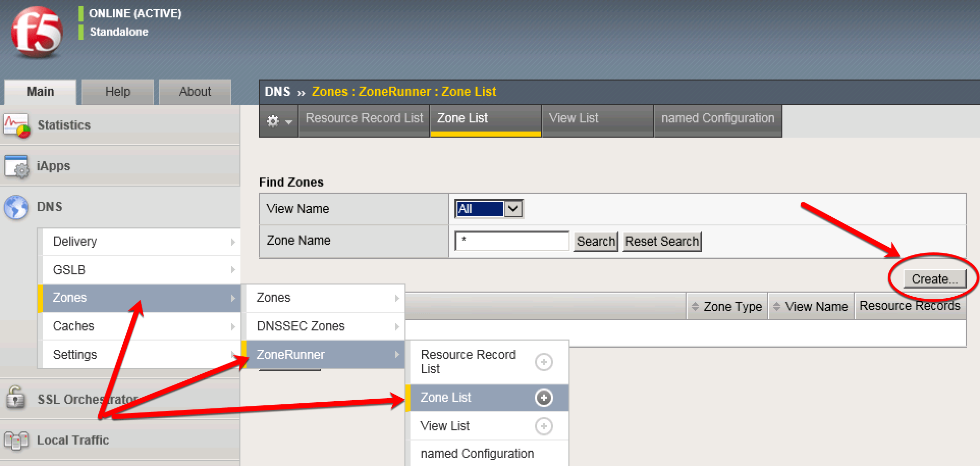Viewport: 980px width, 466px height.
Task: Open the Statistics section icon
Action: pyautogui.click(x=17, y=124)
